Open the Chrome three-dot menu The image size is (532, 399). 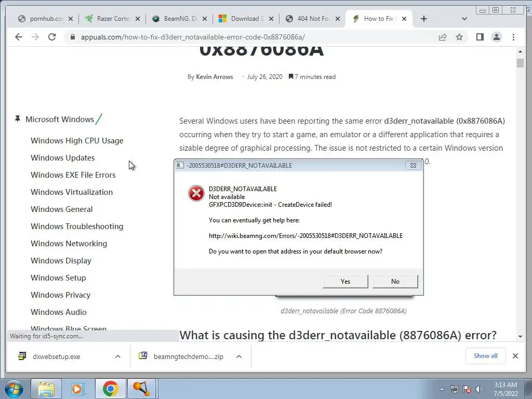513,37
